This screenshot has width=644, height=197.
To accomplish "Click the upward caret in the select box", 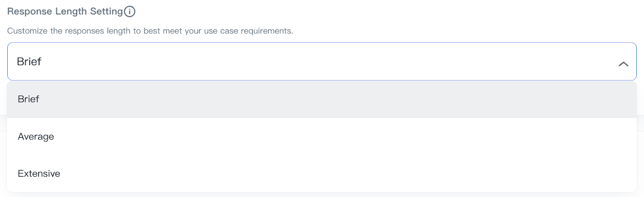I will point(623,64).
